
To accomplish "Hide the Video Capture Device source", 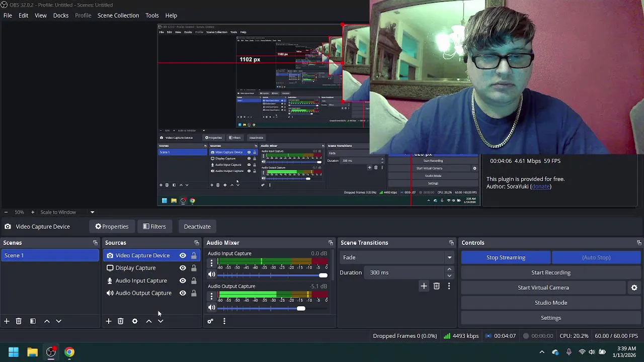I will [183, 255].
